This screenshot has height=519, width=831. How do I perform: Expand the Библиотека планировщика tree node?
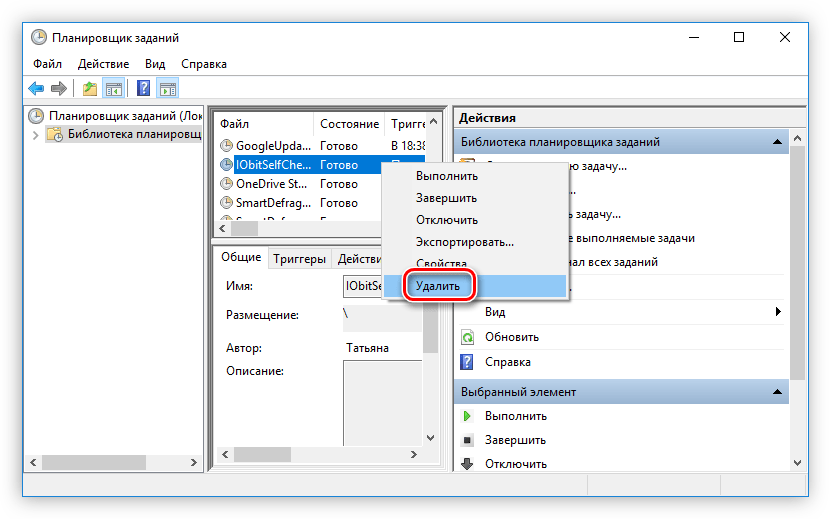click(x=36, y=135)
